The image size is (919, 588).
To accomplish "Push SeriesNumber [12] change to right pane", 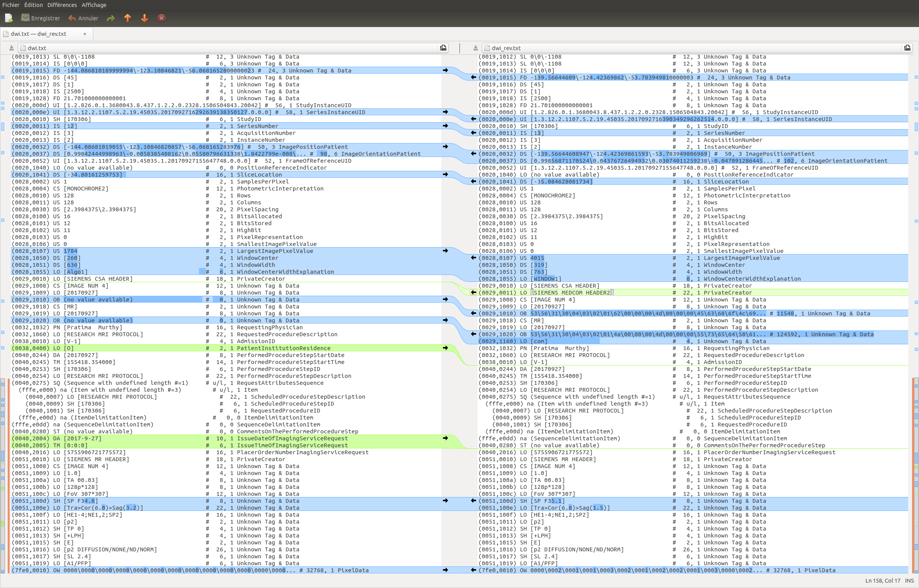I will 445,126.
